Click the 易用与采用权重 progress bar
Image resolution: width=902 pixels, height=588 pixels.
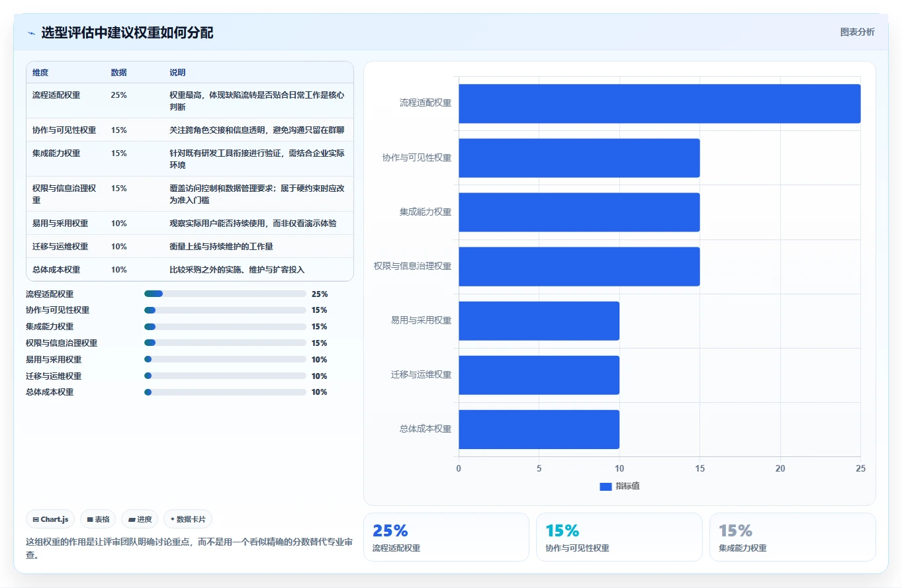coord(225,359)
